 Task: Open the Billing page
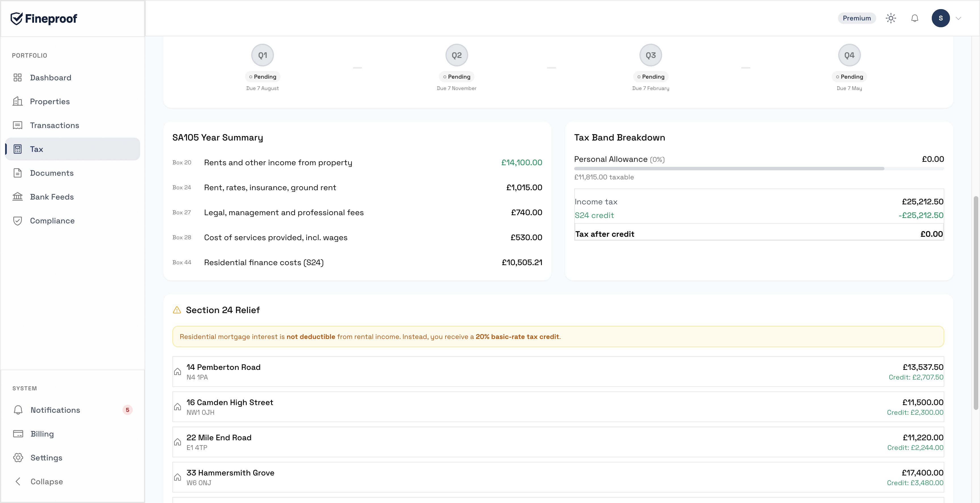[x=42, y=434]
